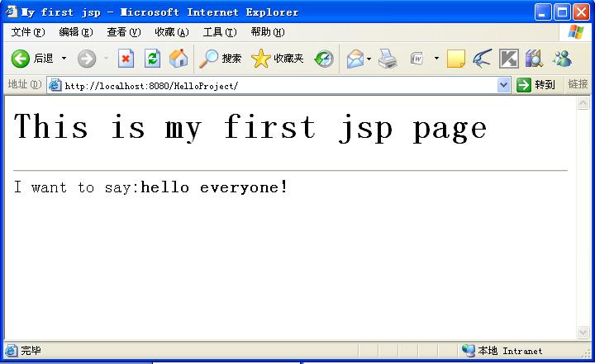
Task: Open the Messenger people icon
Action: point(563,59)
